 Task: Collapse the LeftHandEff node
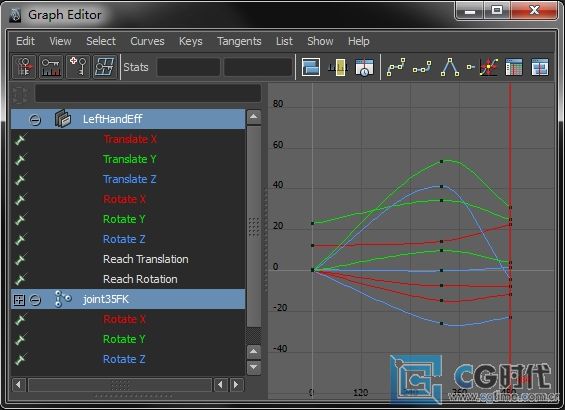point(35,119)
